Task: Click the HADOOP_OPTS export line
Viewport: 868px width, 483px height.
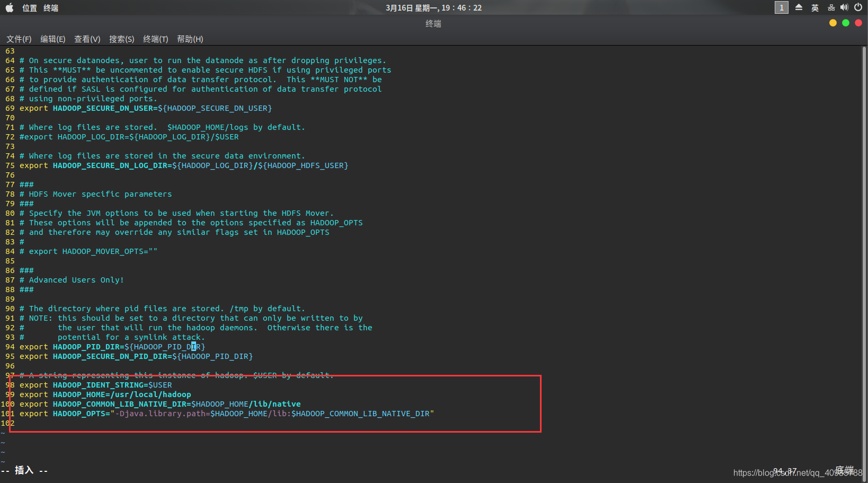Action: pos(227,414)
